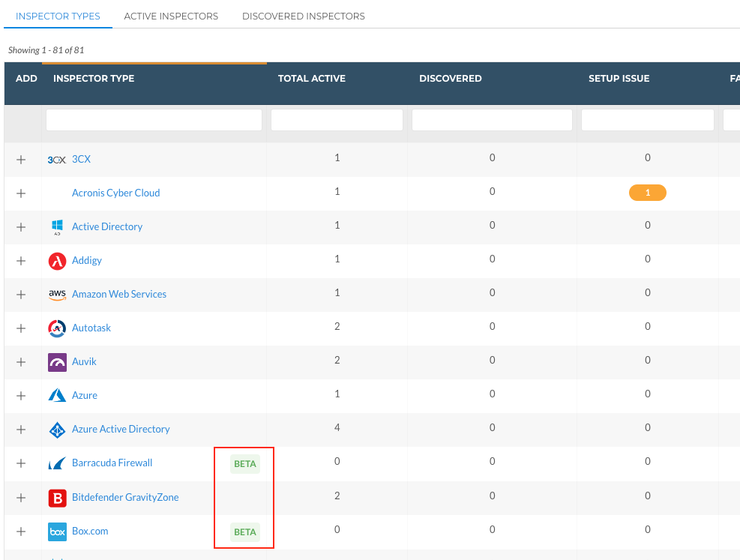Viewport: 740px width, 560px height.
Task: Open the Autotask link
Action: click(91, 328)
